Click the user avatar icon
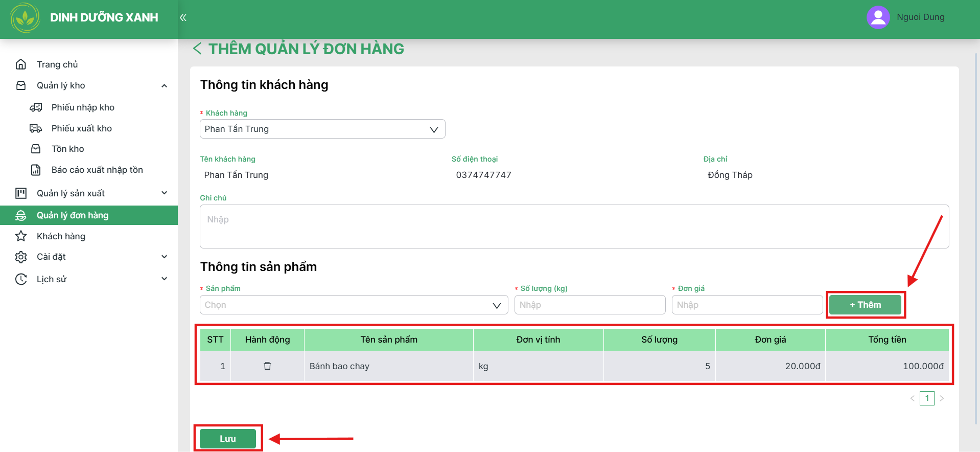This screenshot has height=452, width=980. coord(878,17)
